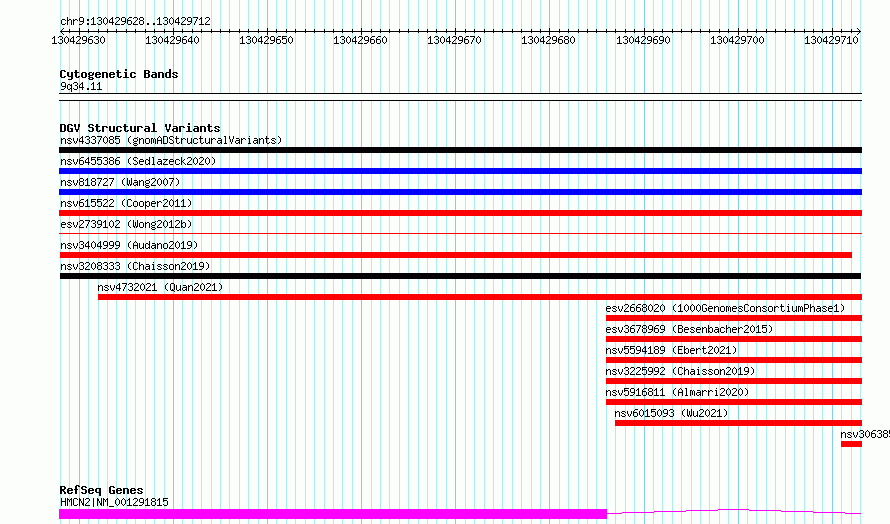Open nsv5594189 (Ebert2021) variant label
The image size is (890, 524).
point(671,350)
